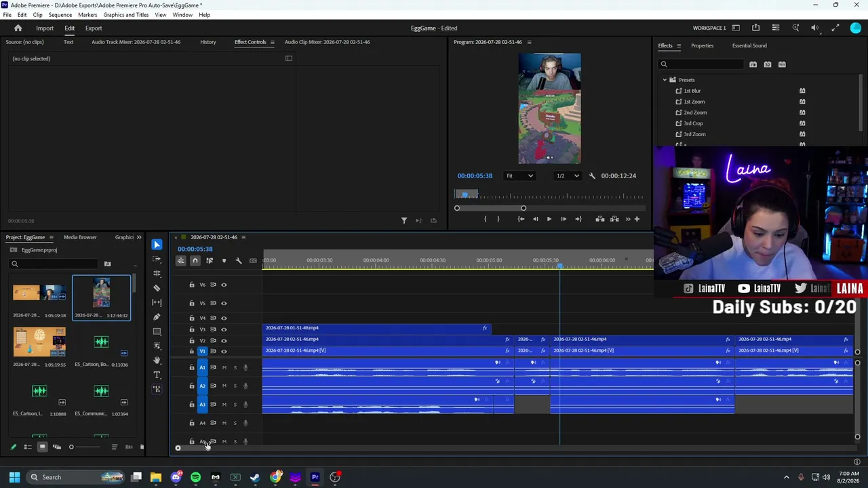Open the Button Editor plus icon
This screenshot has width=868, height=488.
pyautogui.click(x=637, y=219)
